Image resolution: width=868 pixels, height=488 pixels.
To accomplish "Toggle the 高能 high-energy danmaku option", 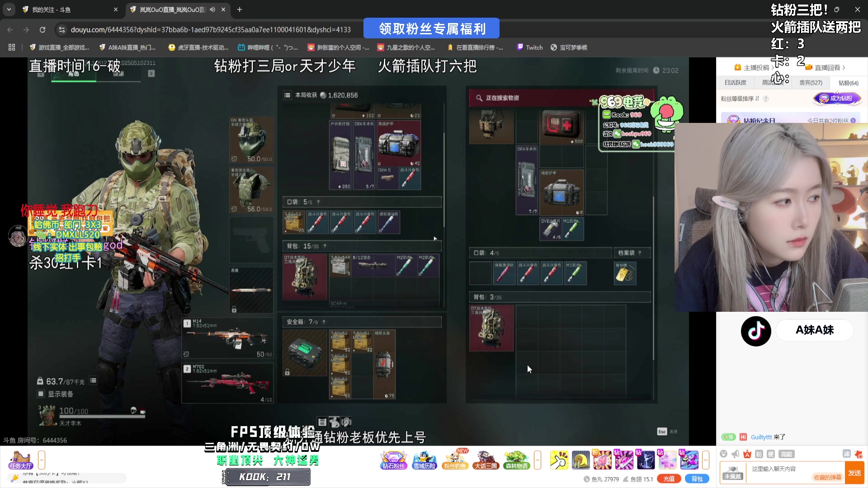I will [786, 454].
